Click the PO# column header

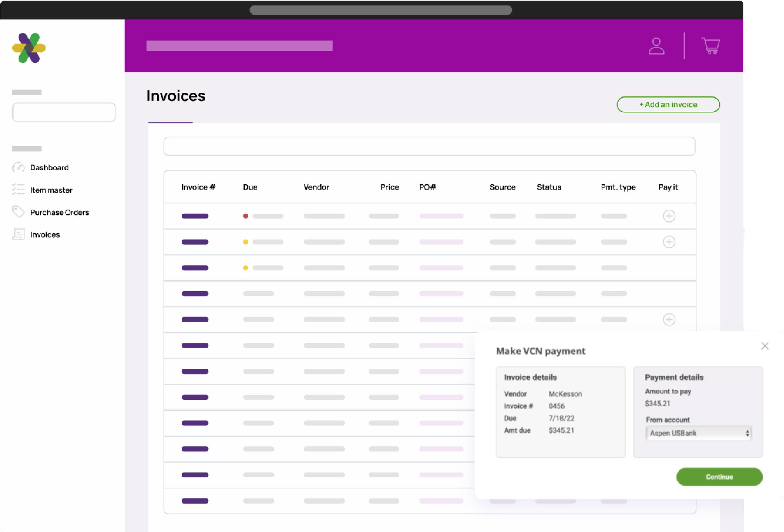[x=427, y=187]
